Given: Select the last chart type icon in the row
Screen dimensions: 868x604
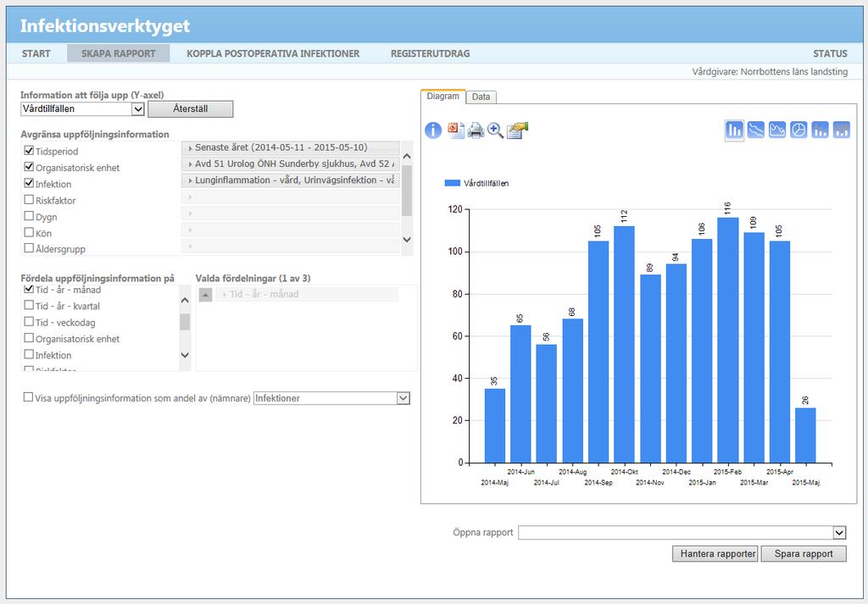Looking at the screenshot, I should tap(842, 130).
